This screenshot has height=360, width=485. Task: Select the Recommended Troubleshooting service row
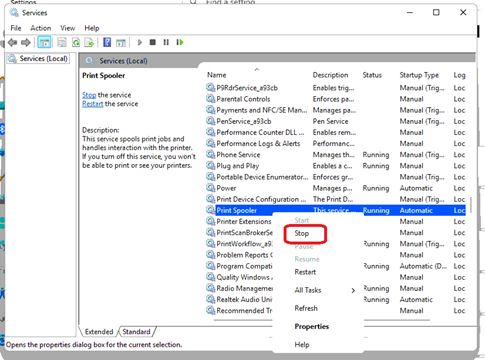(x=239, y=311)
